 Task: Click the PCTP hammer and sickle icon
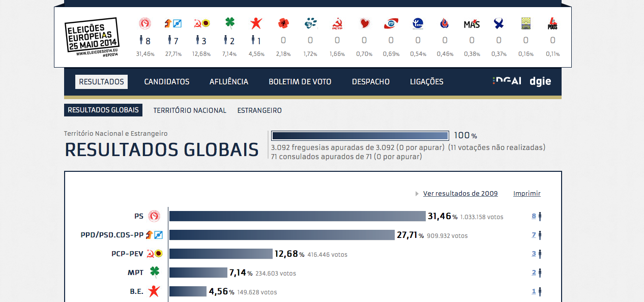click(x=337, y=23)
